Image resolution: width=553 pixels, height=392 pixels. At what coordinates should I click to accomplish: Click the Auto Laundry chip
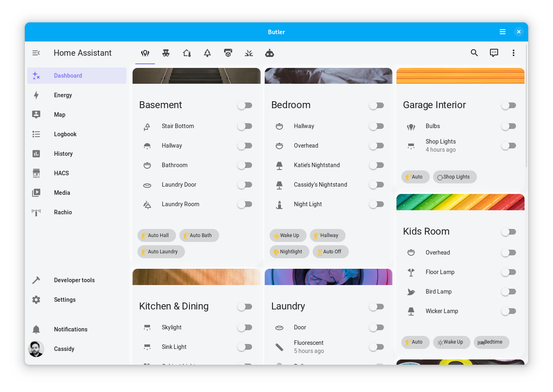(161, 252)
